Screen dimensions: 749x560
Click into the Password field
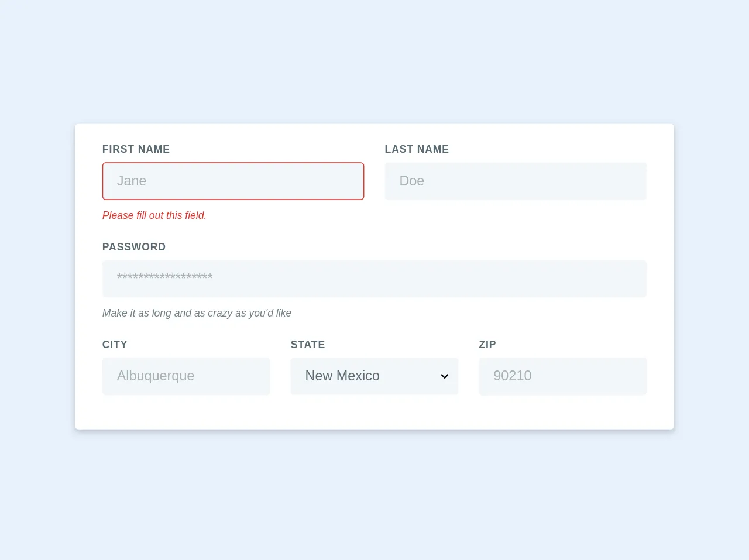pos(374,279)
